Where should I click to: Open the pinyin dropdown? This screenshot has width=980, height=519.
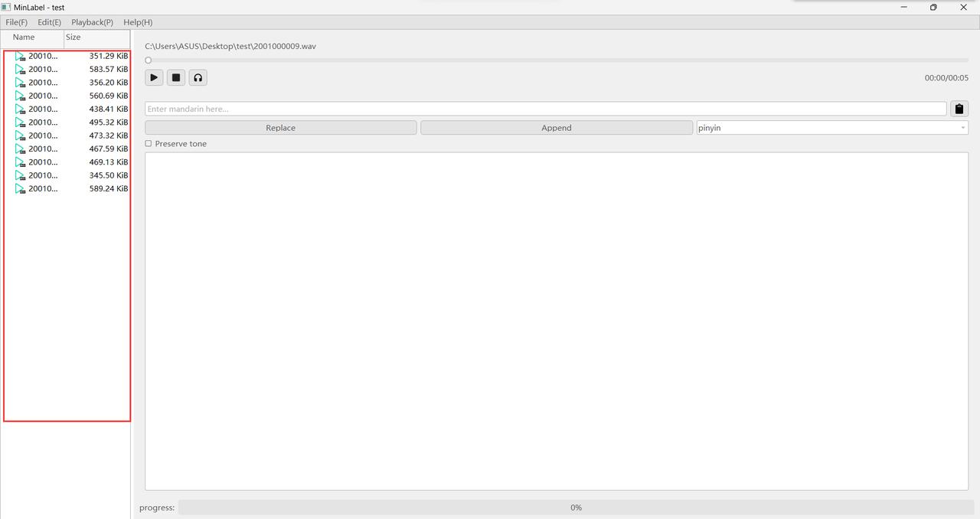831,128
